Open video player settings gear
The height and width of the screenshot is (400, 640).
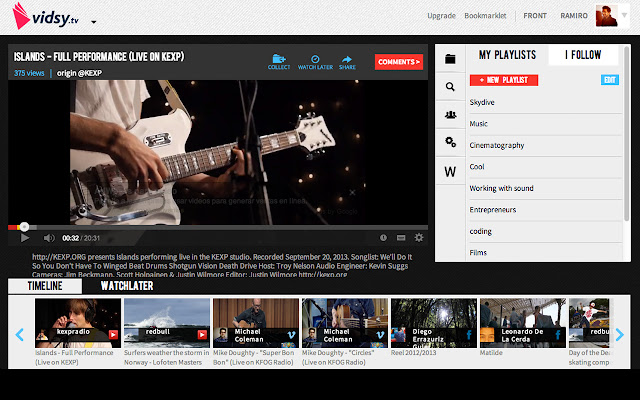[x=419, y=238]
